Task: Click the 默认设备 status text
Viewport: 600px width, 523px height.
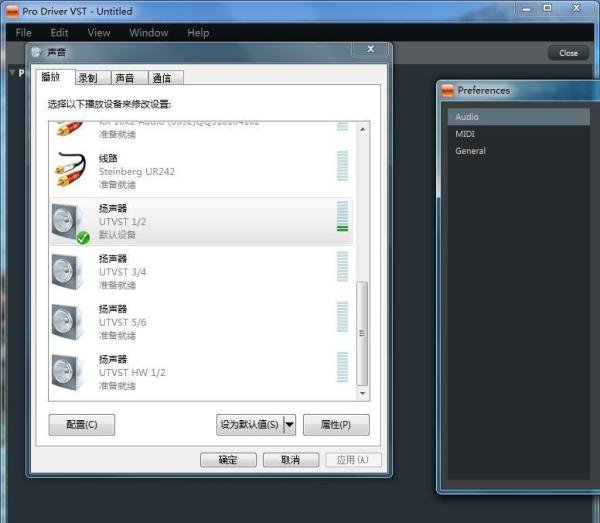Action: click(x=117, y=235)
